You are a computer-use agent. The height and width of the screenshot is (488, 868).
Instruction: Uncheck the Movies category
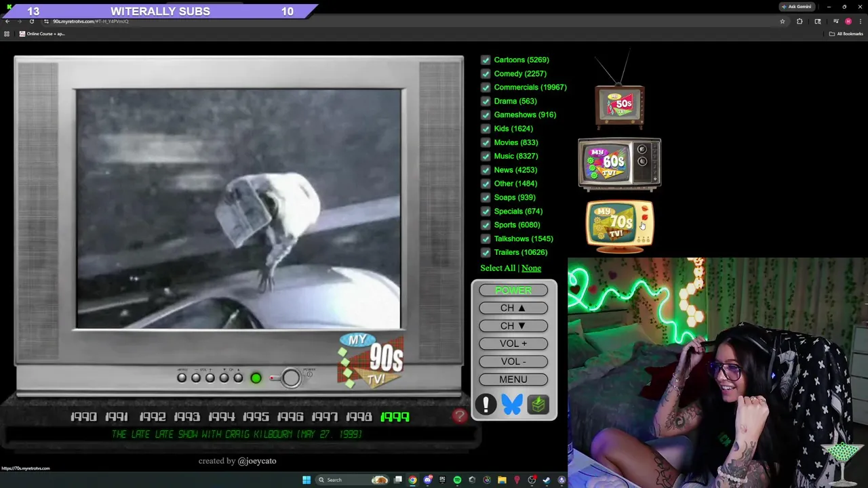point(486,142)
